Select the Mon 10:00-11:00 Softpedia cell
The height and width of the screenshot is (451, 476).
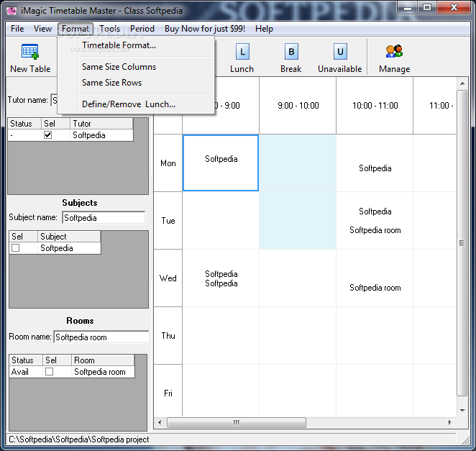click(375, 163)
